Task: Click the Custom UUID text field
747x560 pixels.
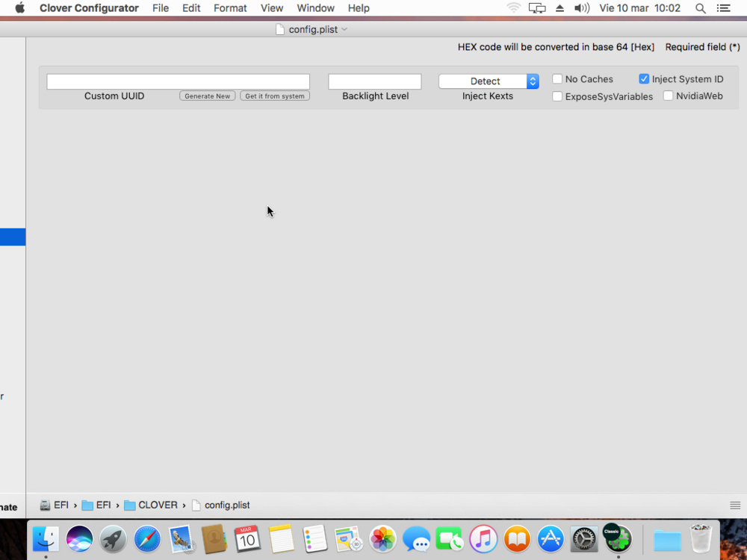Action: point(179,81)
